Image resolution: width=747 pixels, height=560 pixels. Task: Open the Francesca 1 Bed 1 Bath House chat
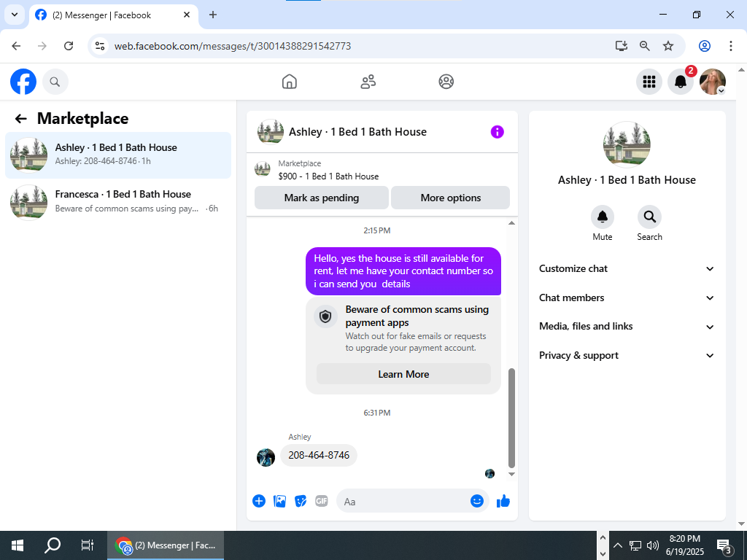point(118,202)
